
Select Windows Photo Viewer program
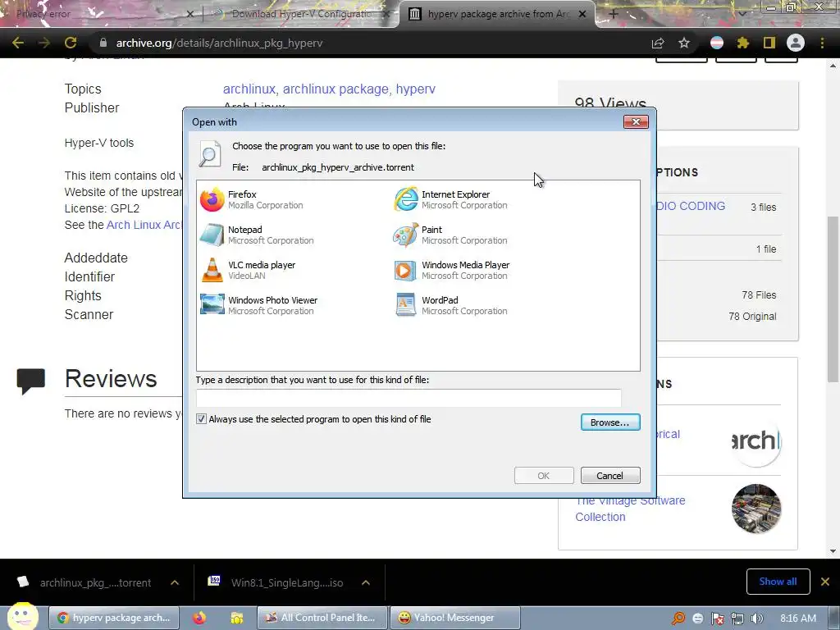click(x=259, y=305)
